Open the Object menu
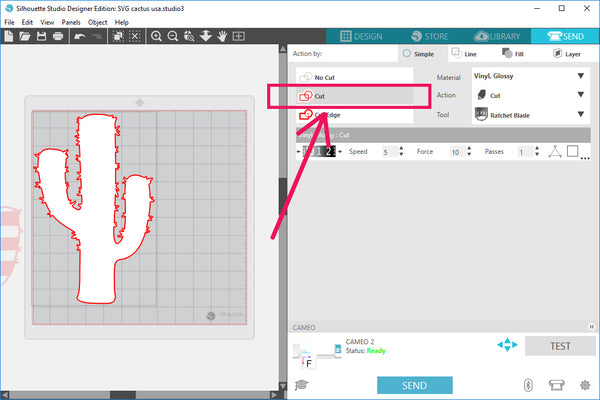Screen dimensions: 600x400 (x=98, y=22)
